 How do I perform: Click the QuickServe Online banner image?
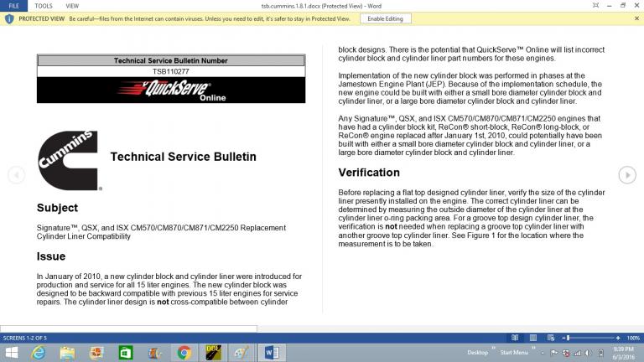(x=171, y=90)
